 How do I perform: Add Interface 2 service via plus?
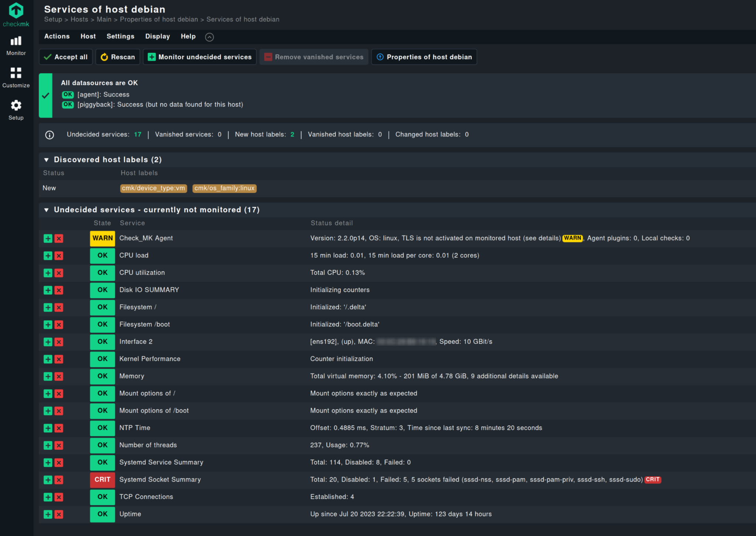click(48, 342)
